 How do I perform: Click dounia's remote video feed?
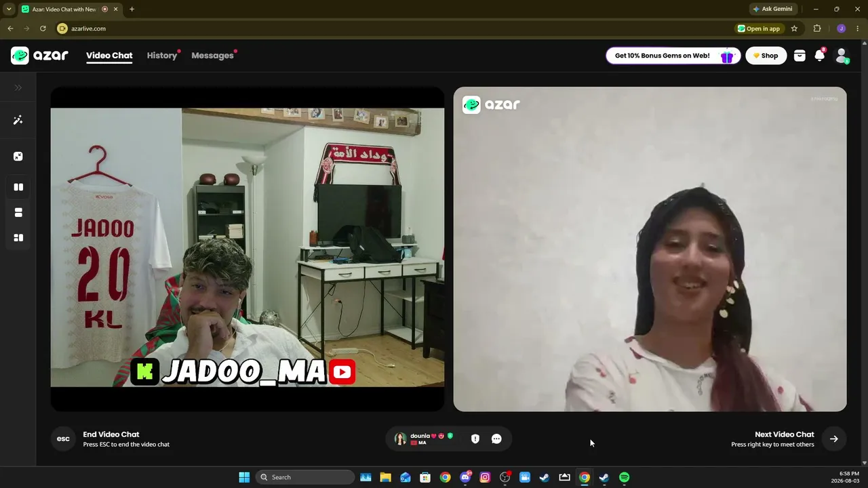pos(650,249)
